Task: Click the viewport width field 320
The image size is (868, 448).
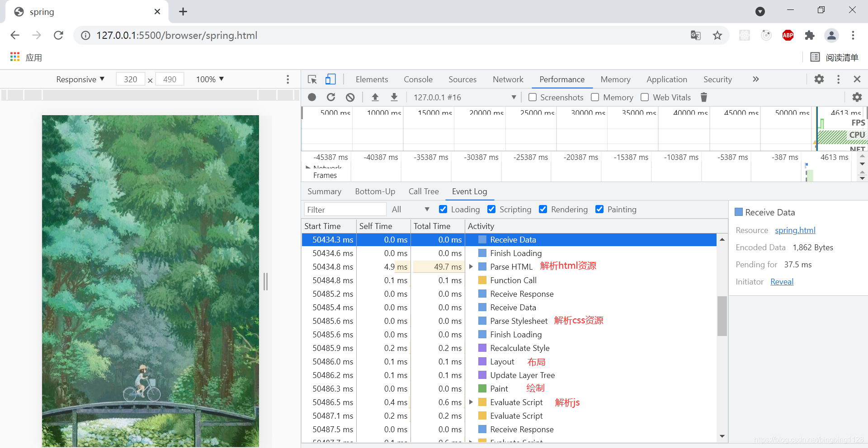Action: click(x=131, y=79)
